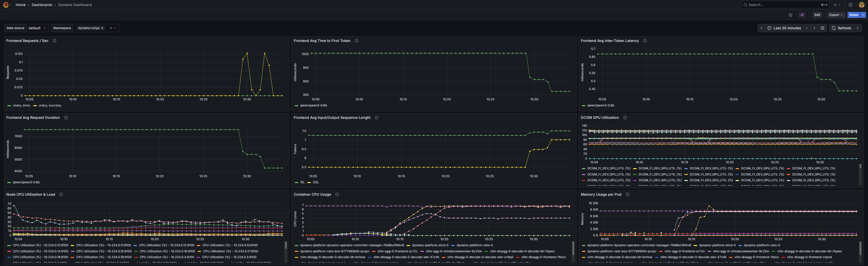Click the Share button
The image size is (868, 266).
pos(854,15)
